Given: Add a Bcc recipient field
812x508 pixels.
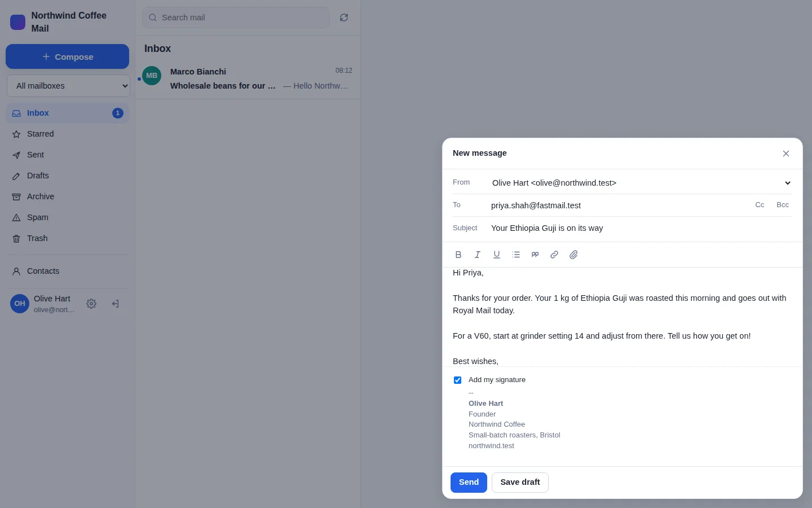Looking at the screenshot, I should 783,205.
